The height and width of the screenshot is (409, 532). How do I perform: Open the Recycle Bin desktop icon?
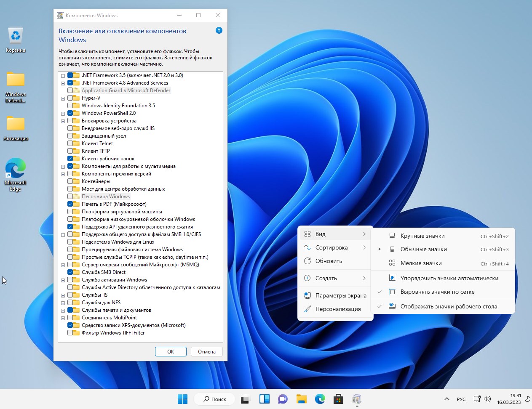click(16, 37)
